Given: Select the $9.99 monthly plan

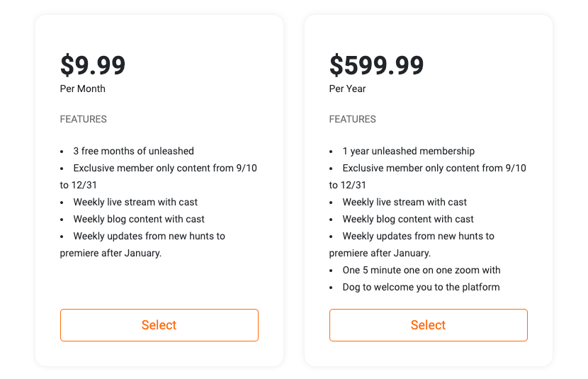Looking at the screenshot, I should click(x=159, y=325).
